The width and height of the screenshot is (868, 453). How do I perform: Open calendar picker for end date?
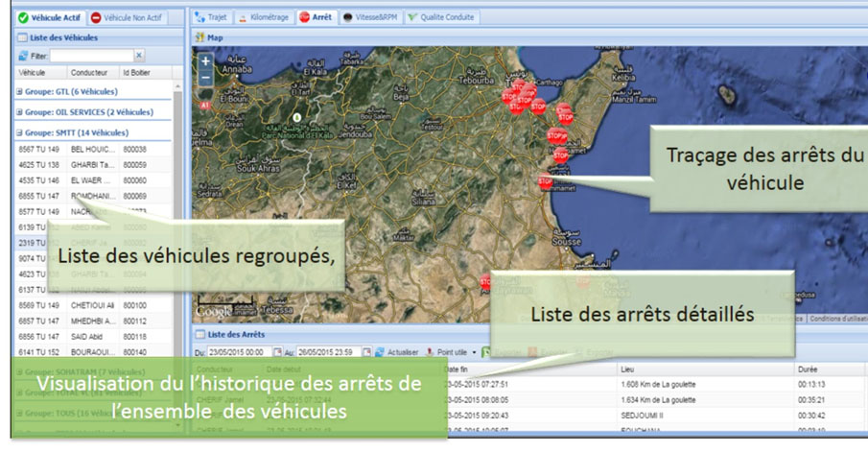coord(366,352)
